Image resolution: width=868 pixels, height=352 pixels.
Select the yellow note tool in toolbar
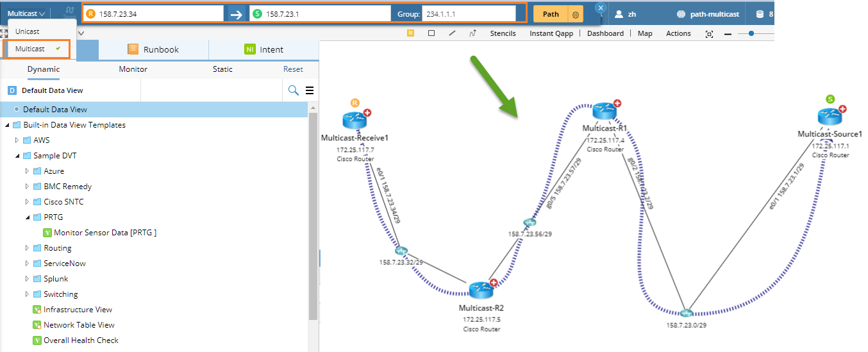tap(410, 33)
